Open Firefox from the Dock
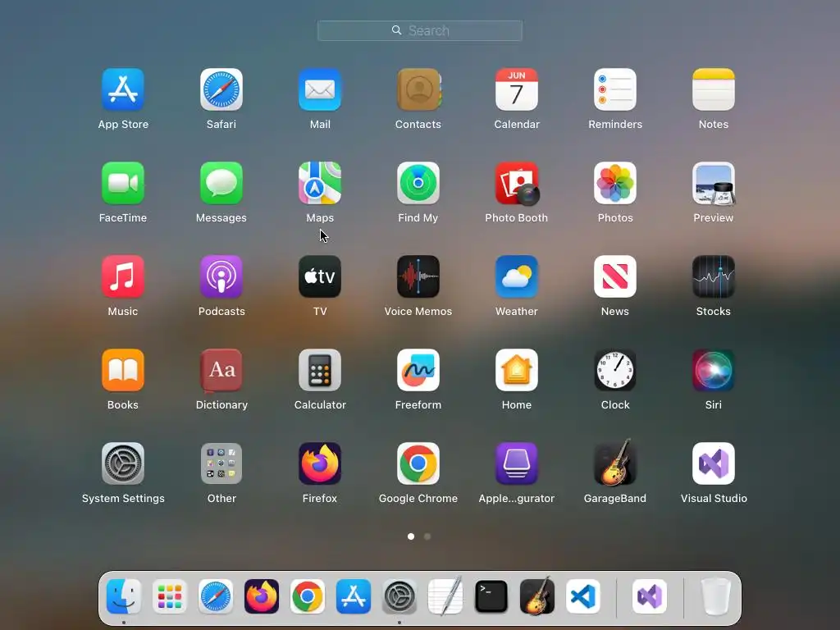Viewport: 840px width, 630px height. (262, 597)
